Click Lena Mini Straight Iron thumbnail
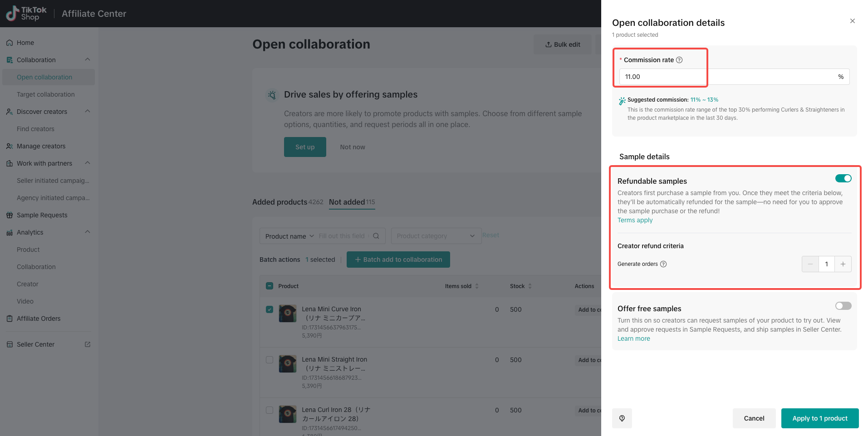868x436 pixels. click(x=287, y=364)
